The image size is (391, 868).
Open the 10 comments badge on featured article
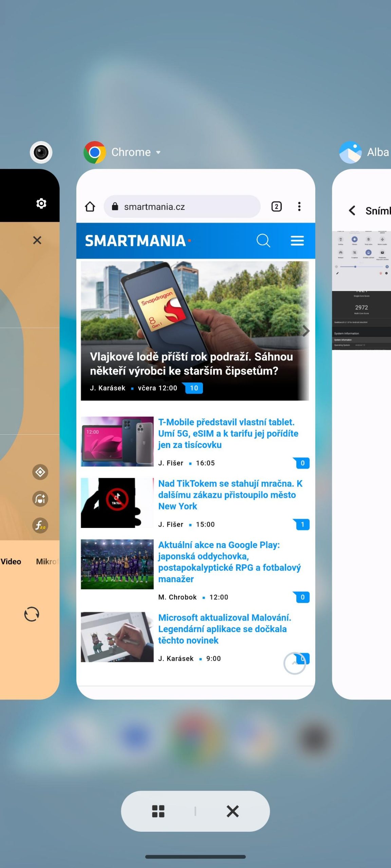[x=194, y=388]
